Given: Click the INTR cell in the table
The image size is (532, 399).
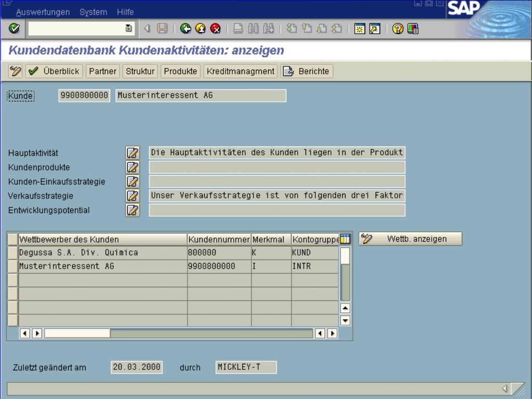Looking at the screenshot, I should pos(315,267).
